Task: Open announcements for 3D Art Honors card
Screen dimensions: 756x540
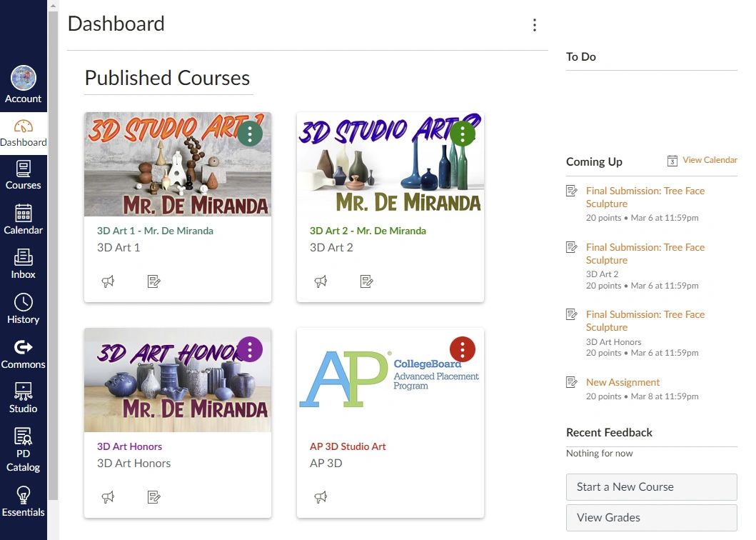Action: coord(108,497)
